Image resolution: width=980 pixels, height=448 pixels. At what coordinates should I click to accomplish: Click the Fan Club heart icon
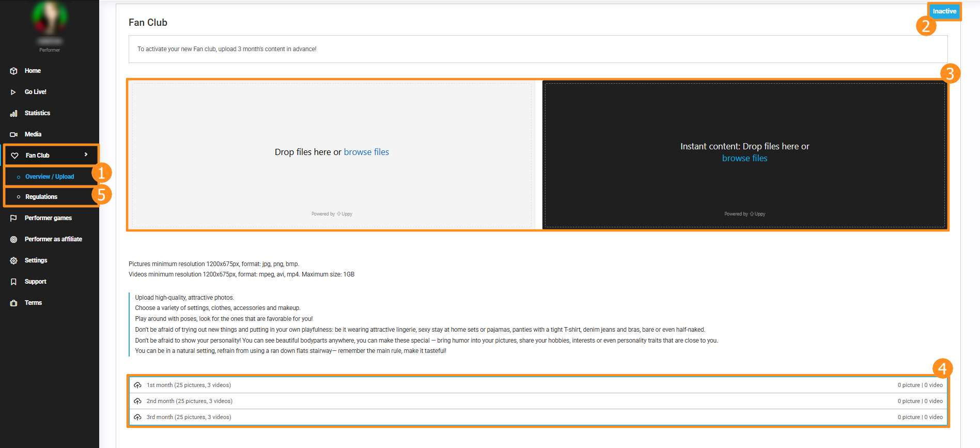pyautogui.click(x=15, y=156)
